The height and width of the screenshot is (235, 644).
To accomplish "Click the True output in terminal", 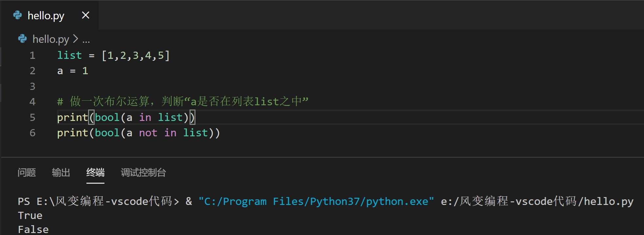I will (30, 215).
